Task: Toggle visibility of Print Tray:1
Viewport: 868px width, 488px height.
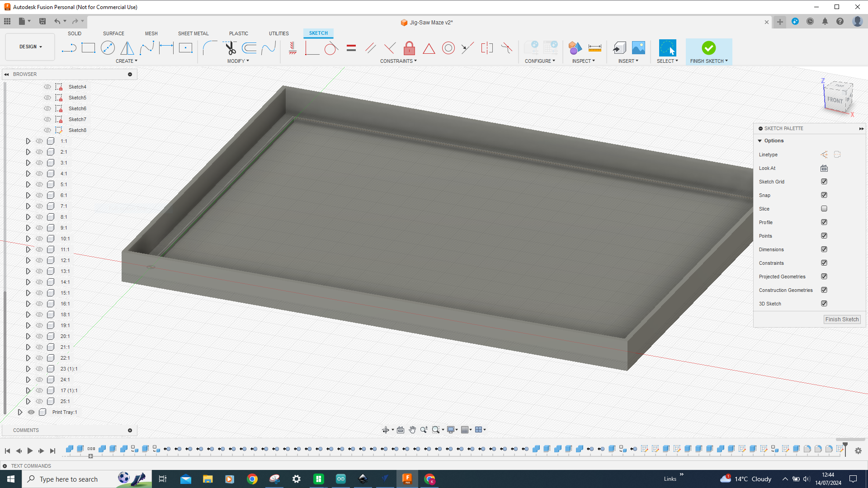Action: [31, 412]
